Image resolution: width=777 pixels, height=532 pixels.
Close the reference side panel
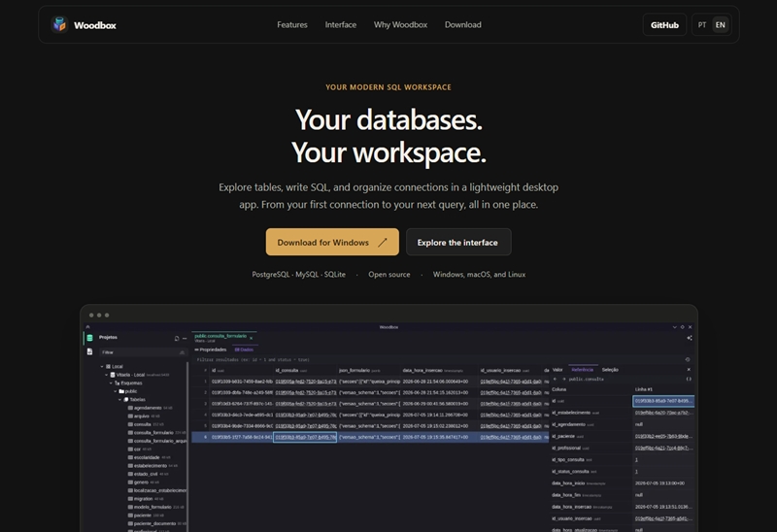(689, 370)
